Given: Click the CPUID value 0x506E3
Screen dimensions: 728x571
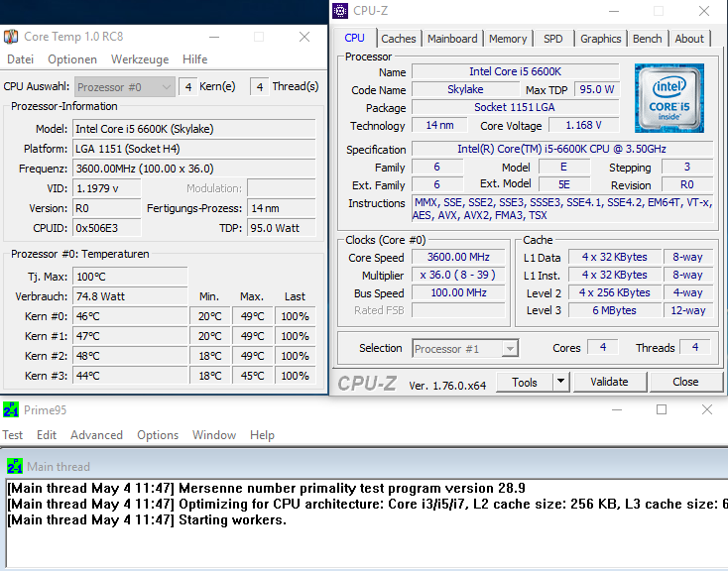Looking at the screenshot, I should pos(107,228).
